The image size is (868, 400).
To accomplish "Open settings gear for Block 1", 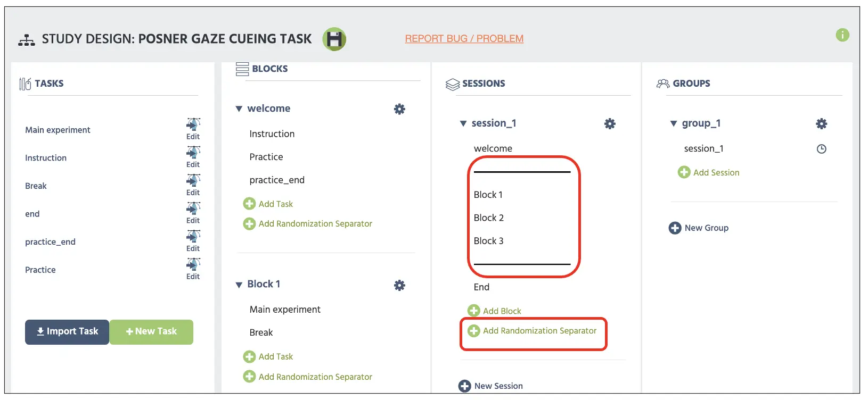I will 399,285.
